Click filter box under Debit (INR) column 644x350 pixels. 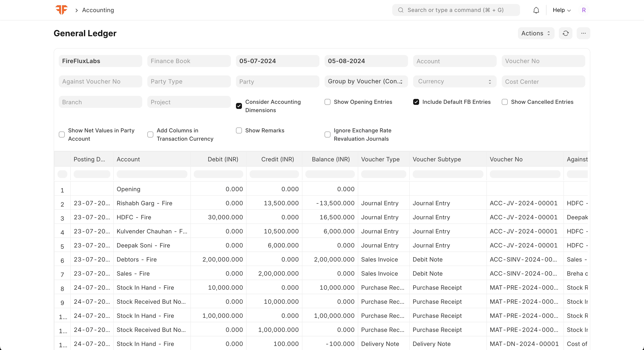218,174
